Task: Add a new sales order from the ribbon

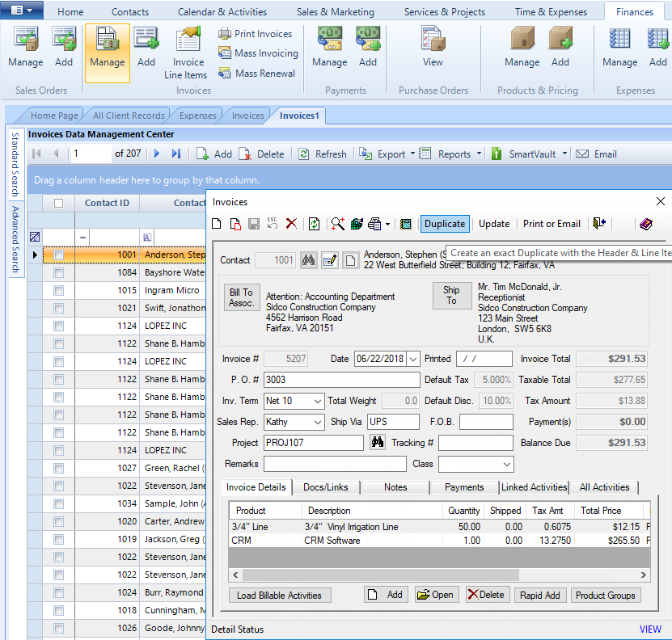Action: [x=64, y=47]
